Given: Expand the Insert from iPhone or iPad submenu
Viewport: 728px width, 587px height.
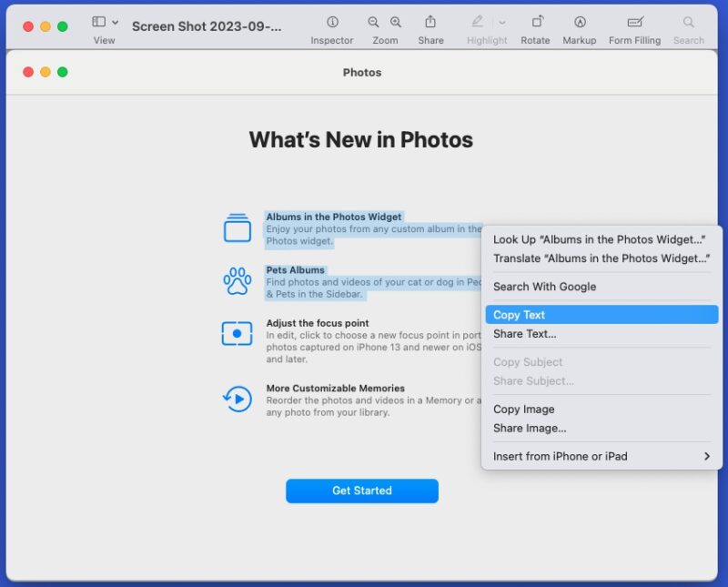Looking at the screenshot, I should (x=601, y=456).
